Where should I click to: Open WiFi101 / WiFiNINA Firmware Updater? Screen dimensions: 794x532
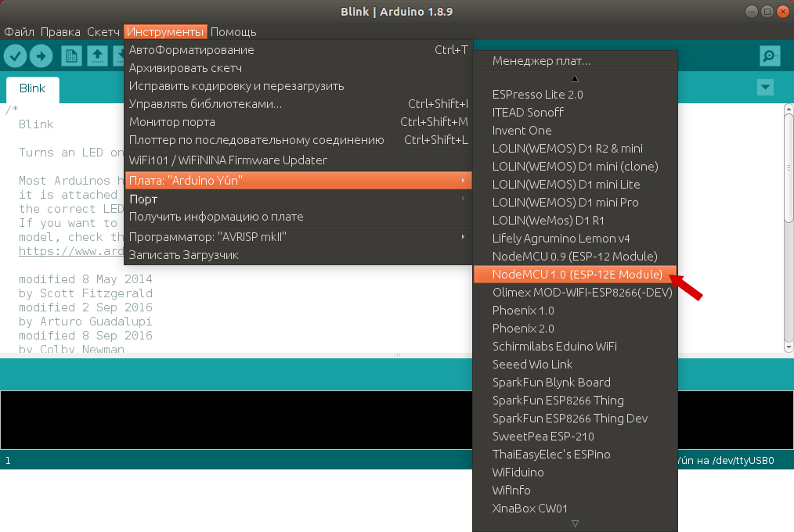pyautogui.click(x=298, y=160)
